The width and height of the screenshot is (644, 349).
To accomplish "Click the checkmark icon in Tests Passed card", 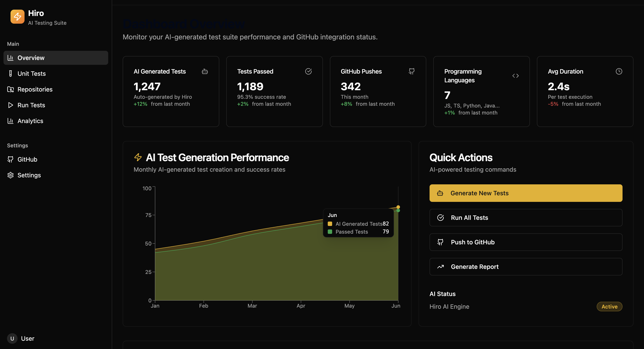I will coord(308,71).
